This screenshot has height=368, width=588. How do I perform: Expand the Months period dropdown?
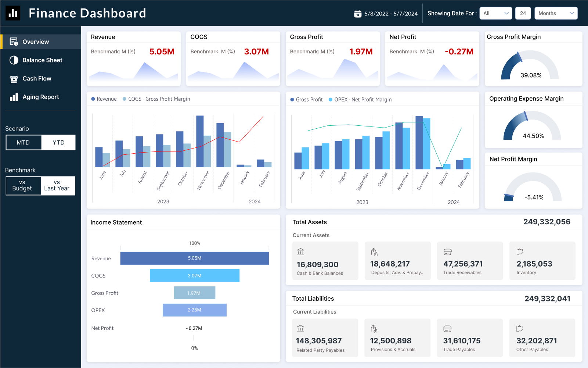tap(556, 13)
